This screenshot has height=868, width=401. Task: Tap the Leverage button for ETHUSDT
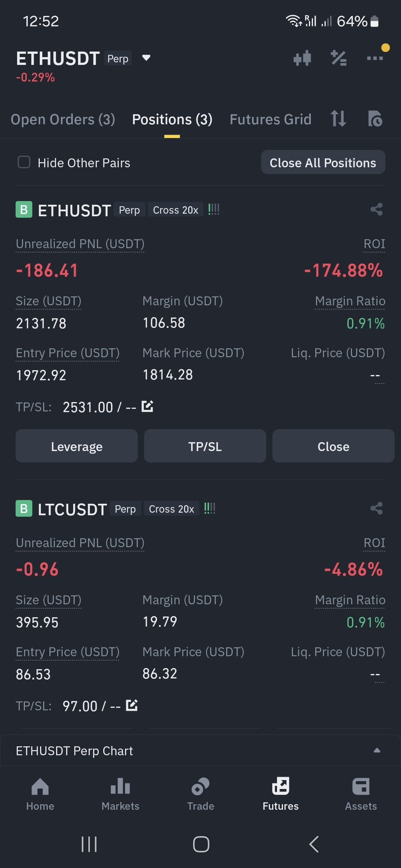(x=76, y=446)
